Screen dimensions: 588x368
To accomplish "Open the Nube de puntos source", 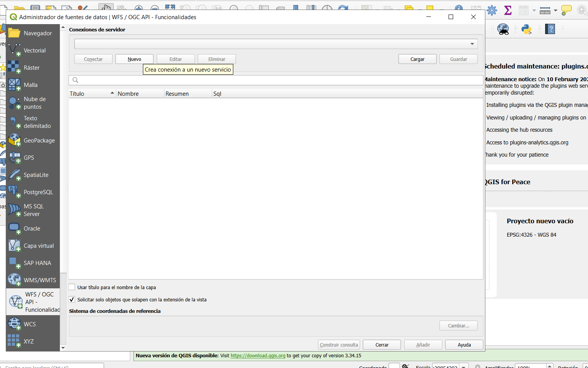I will pyautogui.click(x=33, y=103).
